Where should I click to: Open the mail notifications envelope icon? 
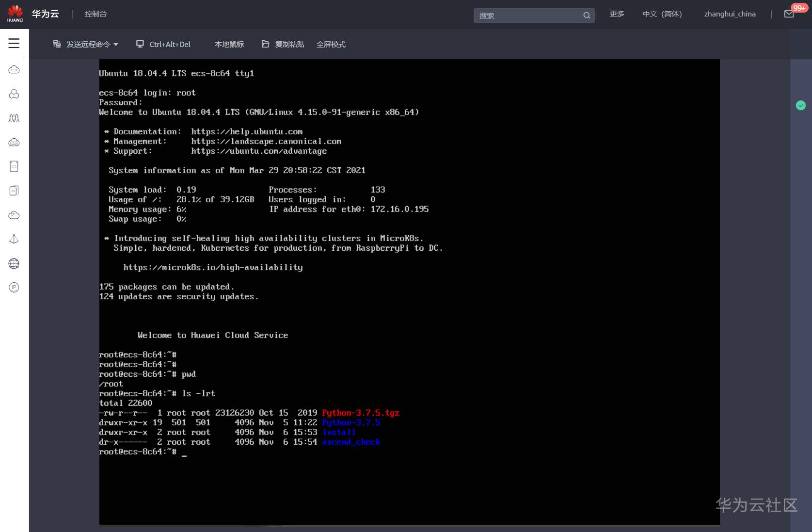[x=789, y=14]
